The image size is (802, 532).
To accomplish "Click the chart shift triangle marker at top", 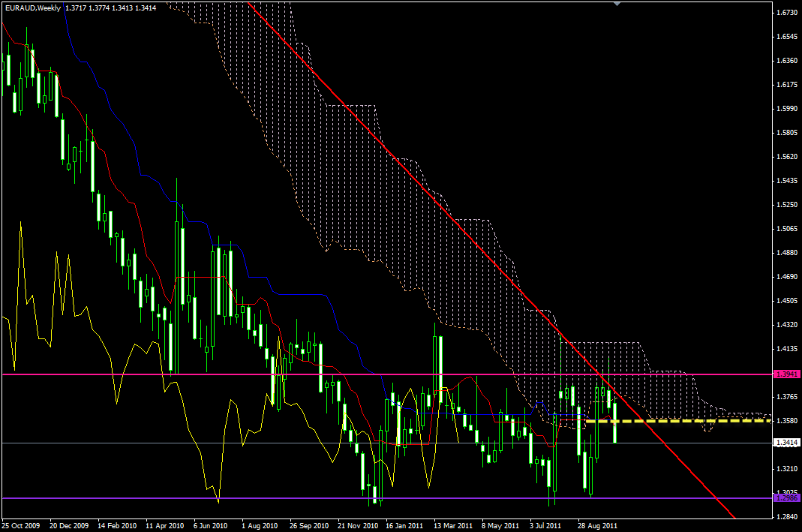I will pyautogui.click(x=617, y=4).
